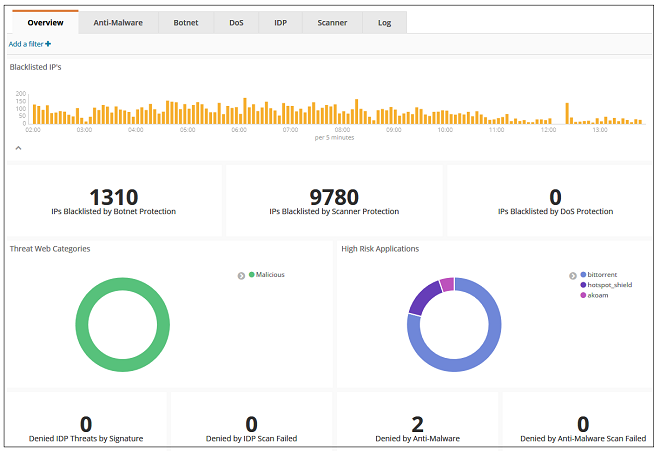Viewport: 660px width, 451px height.
Task: Go to the IDP tab
Action: (280, 22)
